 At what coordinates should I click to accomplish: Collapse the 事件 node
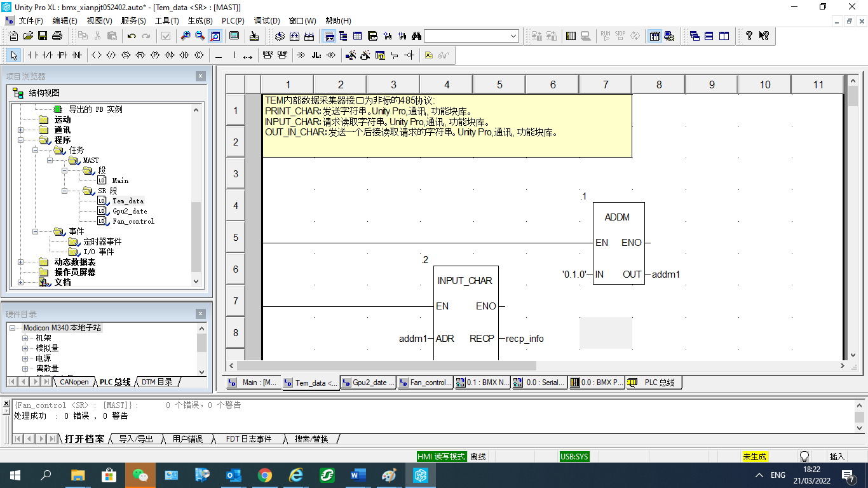coord(36,231)
